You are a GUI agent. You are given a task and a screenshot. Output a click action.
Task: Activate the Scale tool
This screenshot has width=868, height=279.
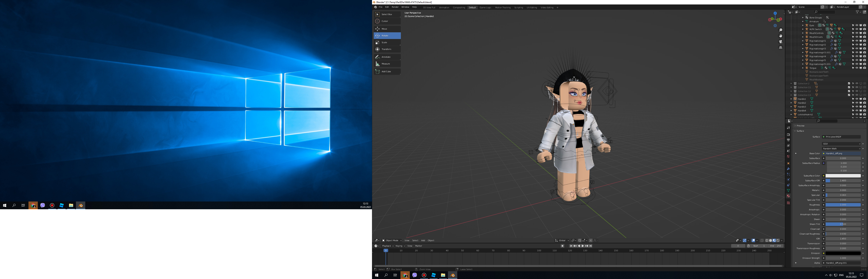[x=387, y=42]
